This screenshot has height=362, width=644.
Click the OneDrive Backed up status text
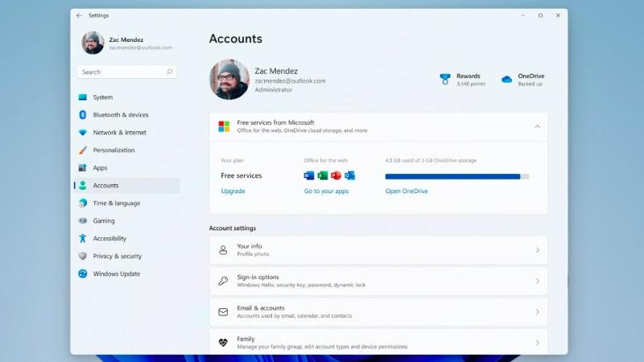(530, 84)
